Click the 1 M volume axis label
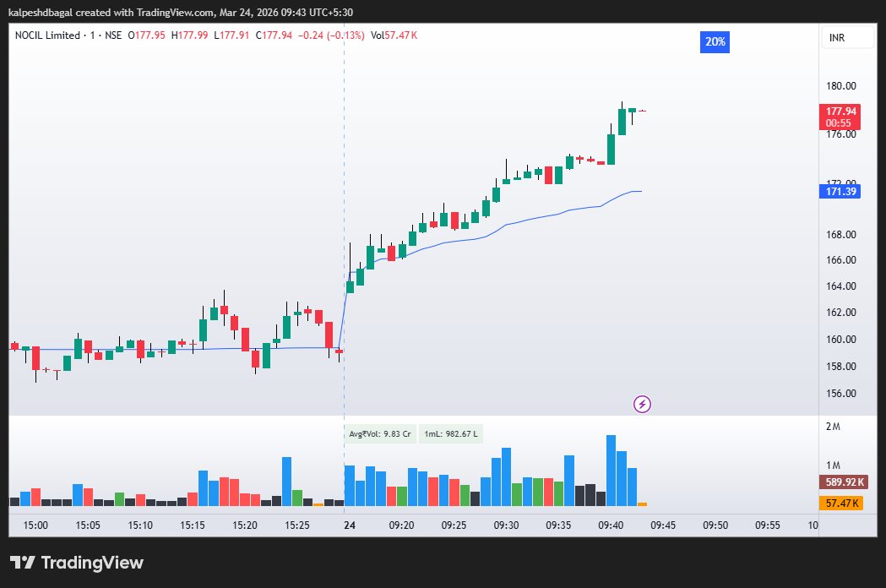The image size is (886, 588). (x=833, y=465)
